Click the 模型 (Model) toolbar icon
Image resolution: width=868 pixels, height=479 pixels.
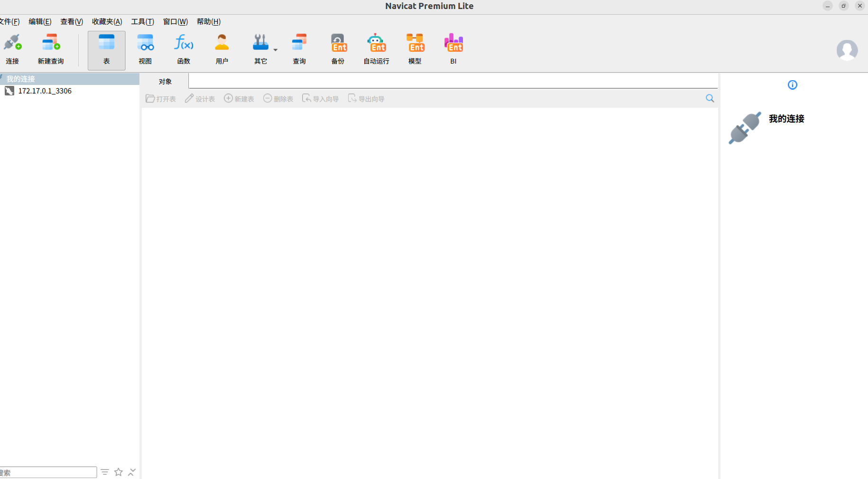click(x=415, y=49)
